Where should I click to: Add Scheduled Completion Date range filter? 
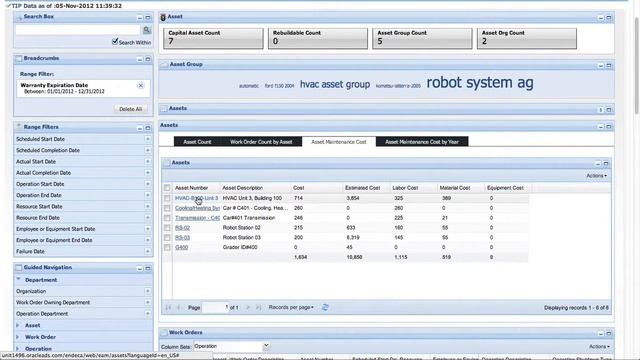pos(147,150)
